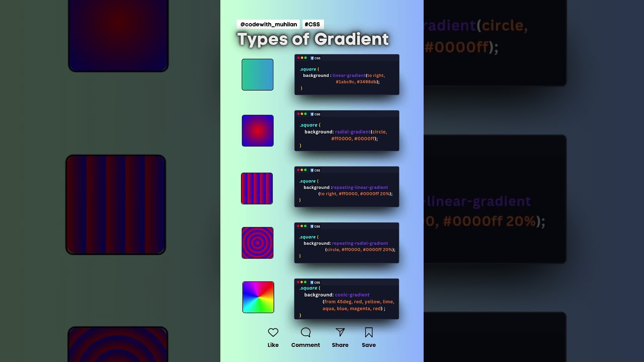Click the linear-gradient code snippet card
The image size is (644, 362).
pyautogui.click(x=347, y=74)
